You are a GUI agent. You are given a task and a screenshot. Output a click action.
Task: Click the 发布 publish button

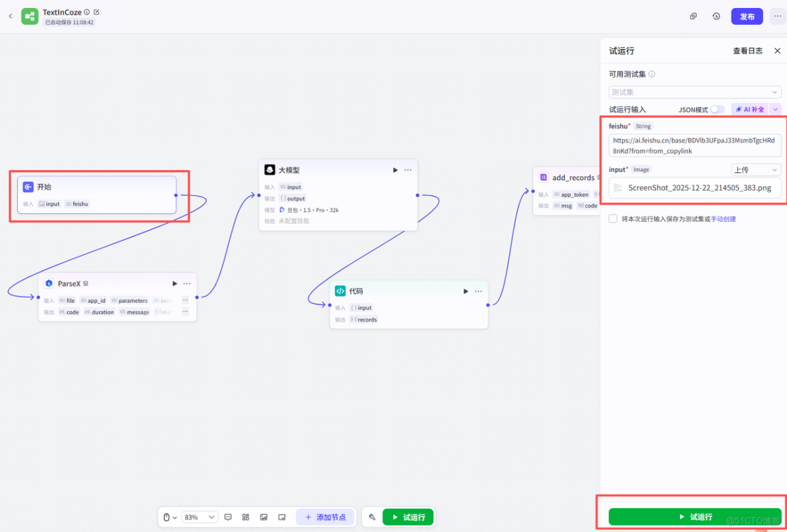tap(746, 16)
